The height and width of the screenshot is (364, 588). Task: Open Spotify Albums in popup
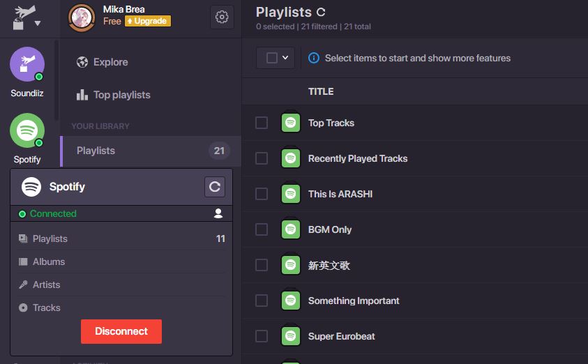tap(121, 261)
